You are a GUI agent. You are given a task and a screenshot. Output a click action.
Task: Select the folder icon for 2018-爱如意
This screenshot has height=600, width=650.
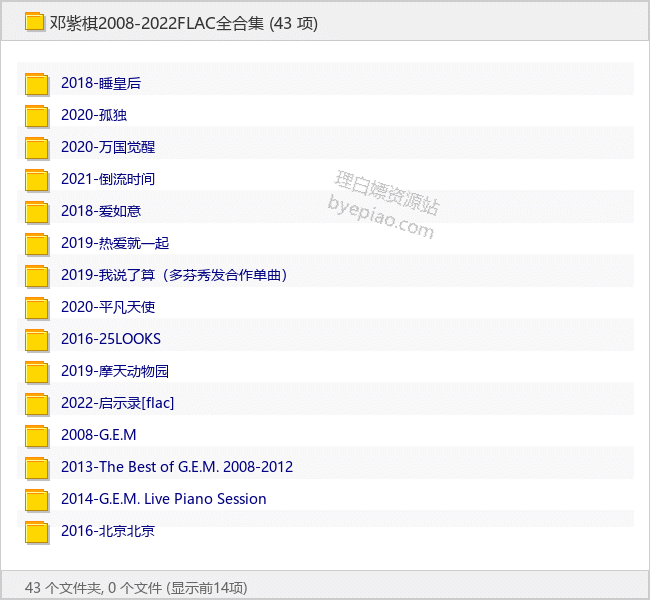pyautogui.click(x=37, y=212)
